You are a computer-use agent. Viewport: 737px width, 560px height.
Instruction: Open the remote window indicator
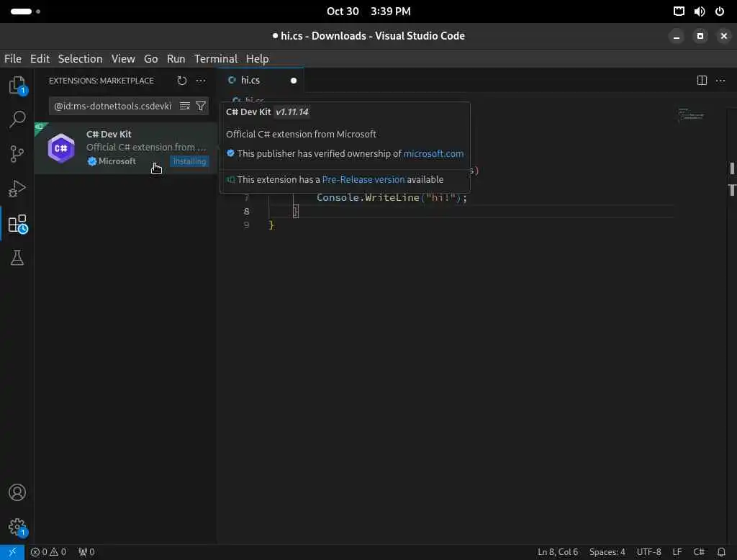point(12,551)
